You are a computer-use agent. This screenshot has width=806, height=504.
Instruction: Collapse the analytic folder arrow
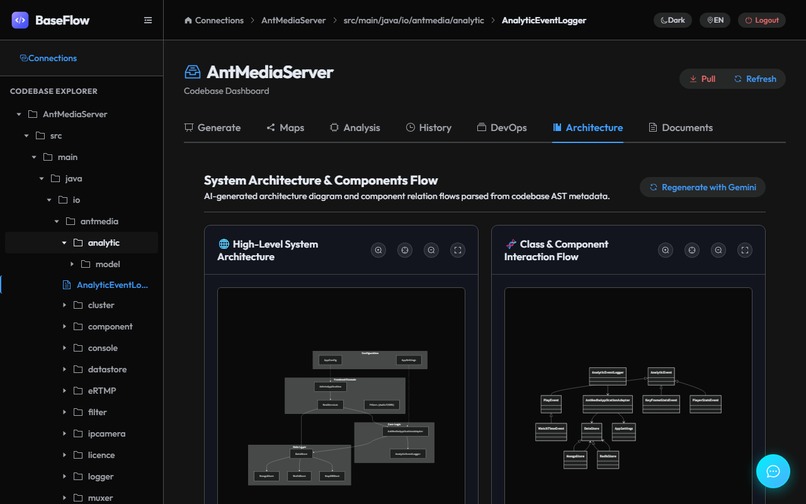coord(64,243)
